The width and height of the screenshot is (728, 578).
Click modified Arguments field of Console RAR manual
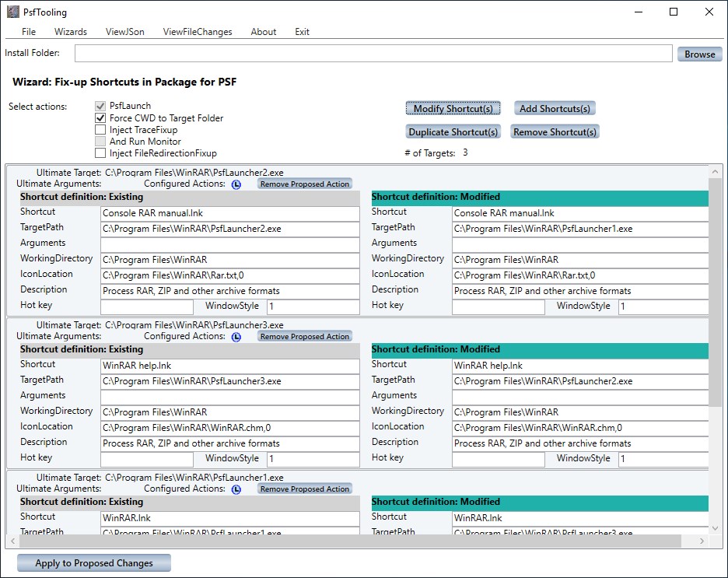pyautogui.click(x=580, y=244)
